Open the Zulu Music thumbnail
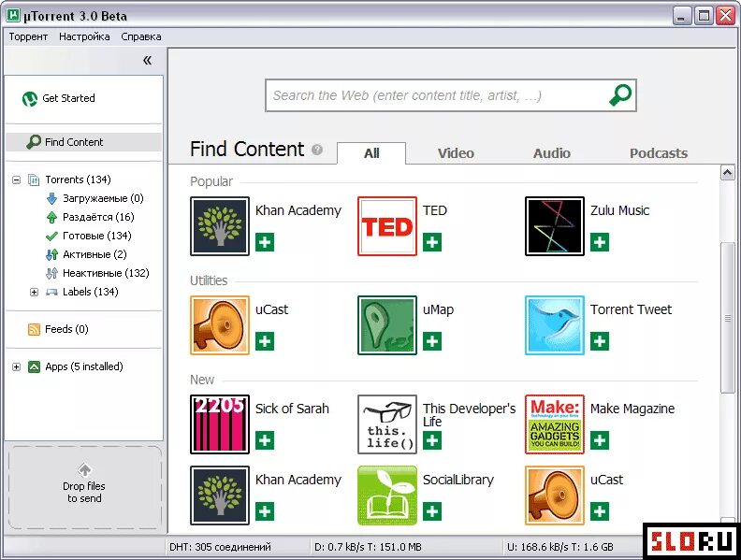 point(554,226)
